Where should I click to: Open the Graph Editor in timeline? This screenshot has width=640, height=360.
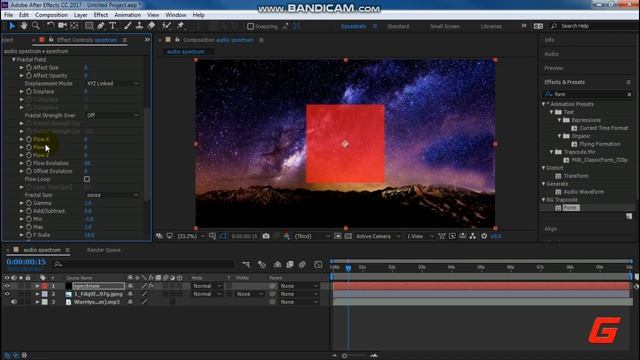318,264
